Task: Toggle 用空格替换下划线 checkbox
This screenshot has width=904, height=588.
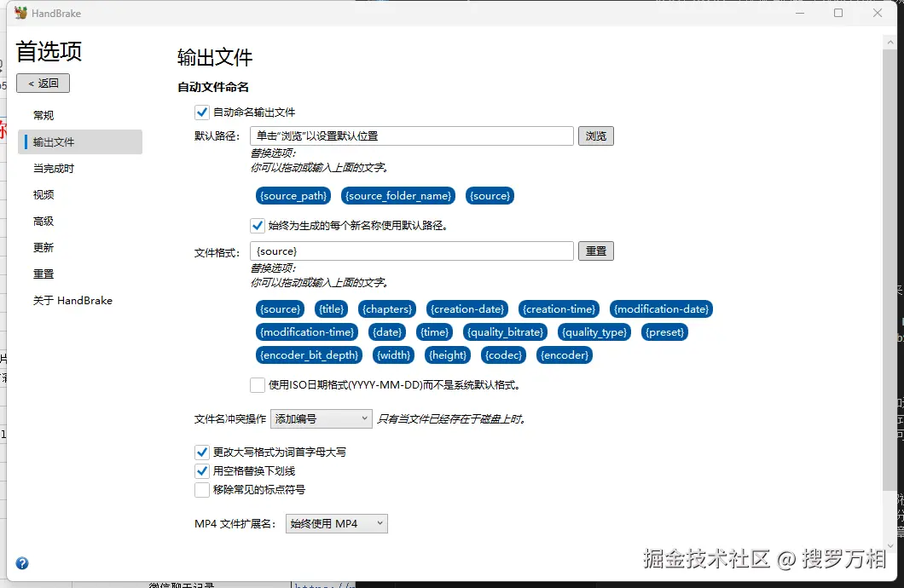Action: 202,471
